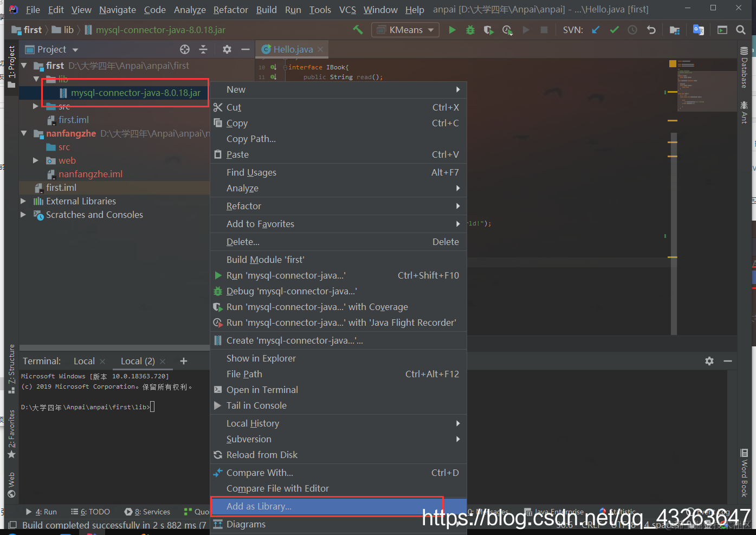Select Reload from Disk menu entry
The height and width of the screenshot is (535, 756).
coord(338,455)
